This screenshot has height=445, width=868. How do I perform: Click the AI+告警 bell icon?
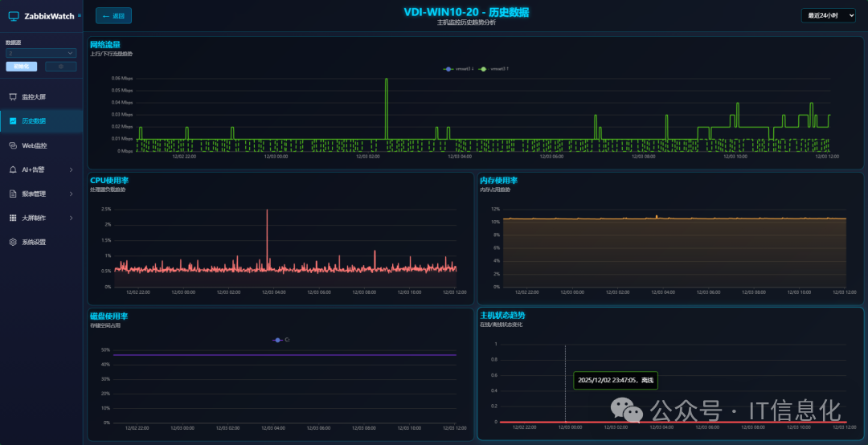click(13, 169)
